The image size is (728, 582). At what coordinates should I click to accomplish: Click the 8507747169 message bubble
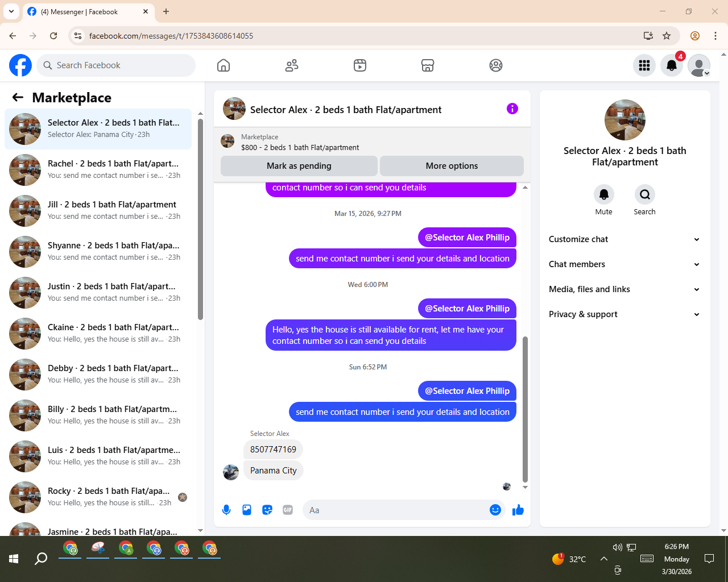[x=273, y=450]
